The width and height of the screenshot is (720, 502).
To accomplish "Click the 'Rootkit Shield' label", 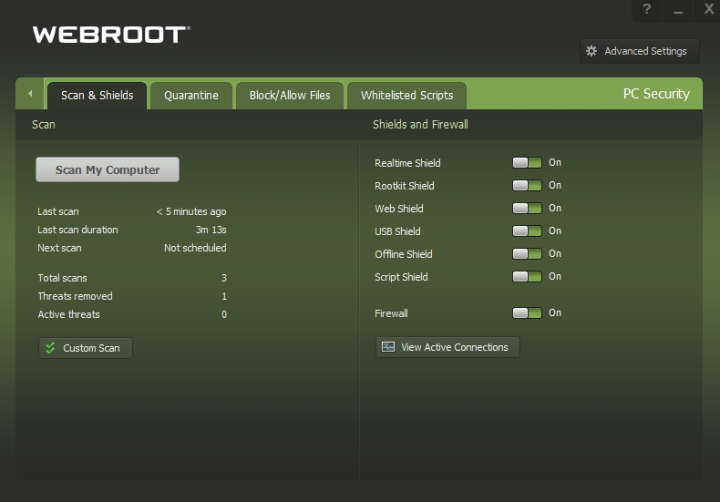I will coord(405,186).
